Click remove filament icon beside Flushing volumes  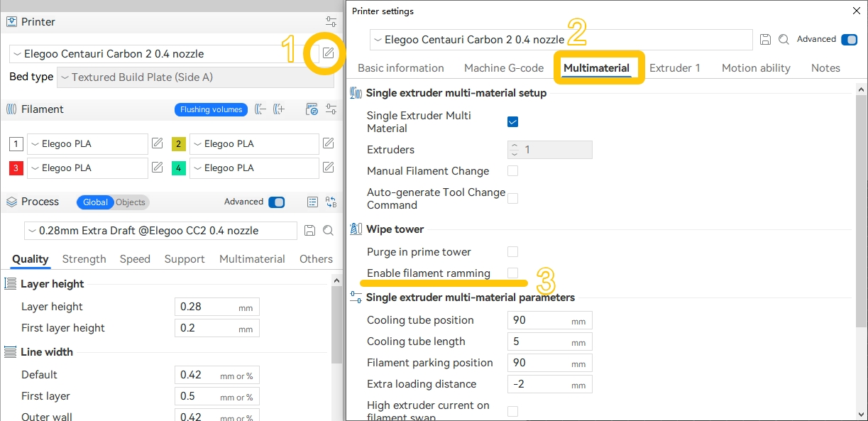click(260, 109)
